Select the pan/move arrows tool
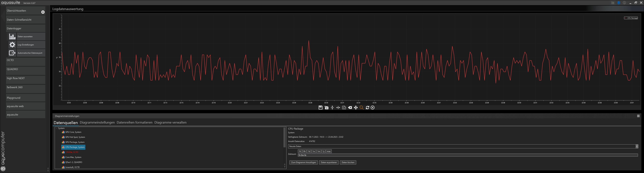This screenshot has width=644, height=173. [356, 107]
